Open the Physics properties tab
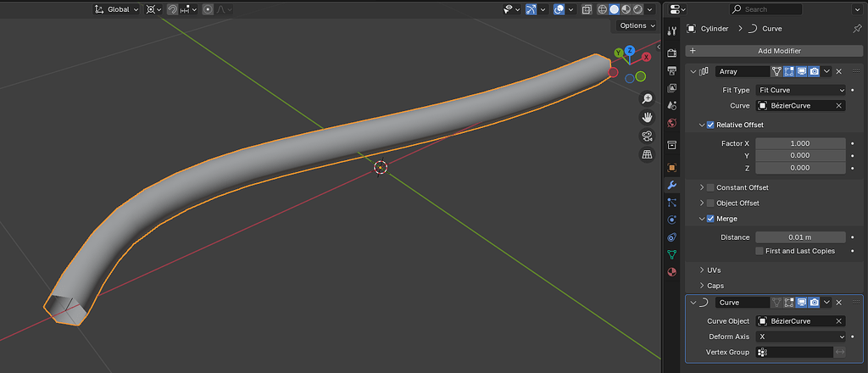Screen dimensions: 868x373 point(671,220)
